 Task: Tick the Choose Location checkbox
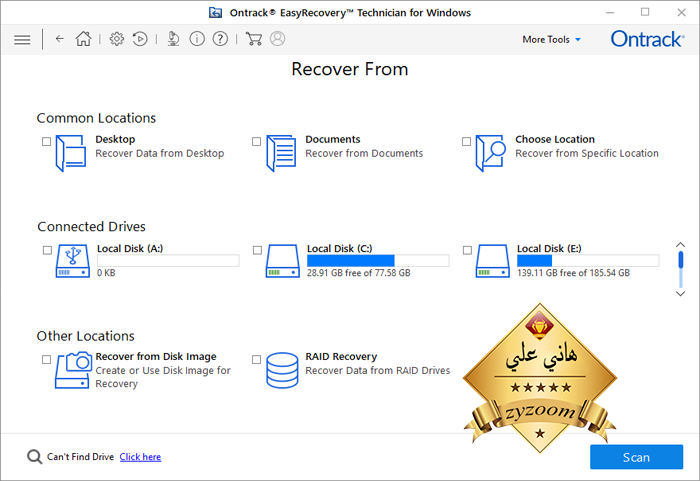(467, 142)
